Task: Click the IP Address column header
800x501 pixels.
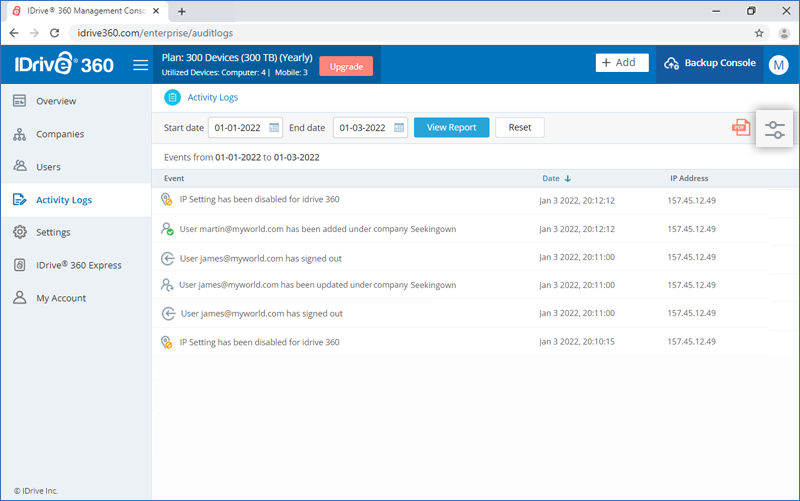Action: click(689, 178)
